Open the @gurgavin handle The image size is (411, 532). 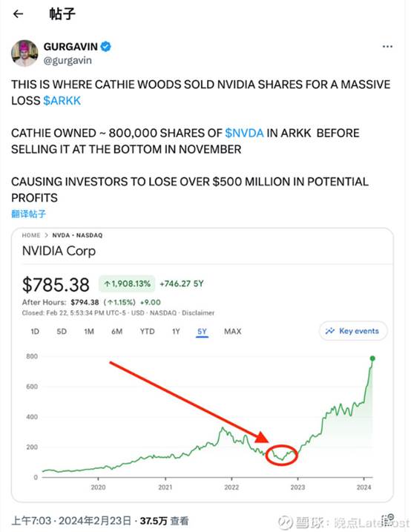pos(68,60)
